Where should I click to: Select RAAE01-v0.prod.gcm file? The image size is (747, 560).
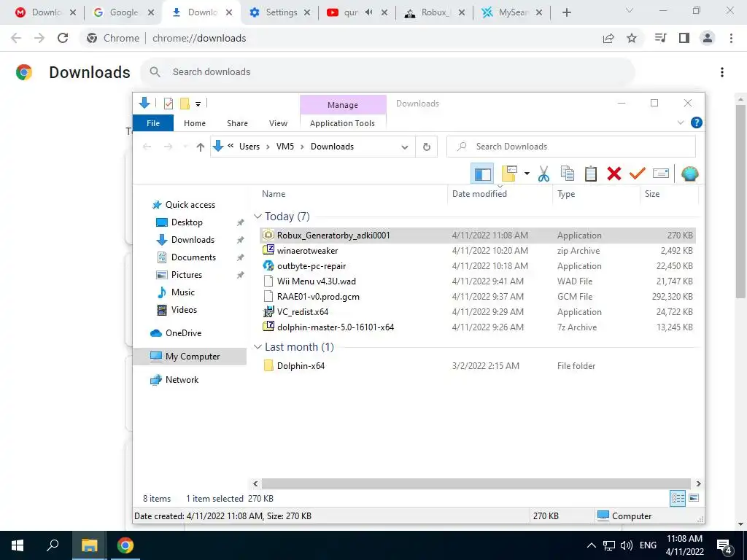pos(477,296)
